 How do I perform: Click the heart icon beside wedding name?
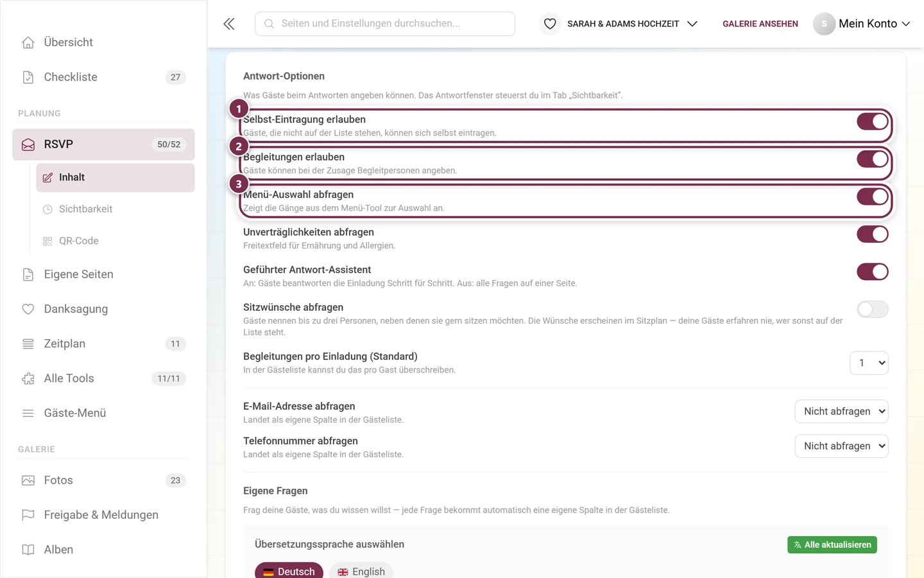(550, 24)
